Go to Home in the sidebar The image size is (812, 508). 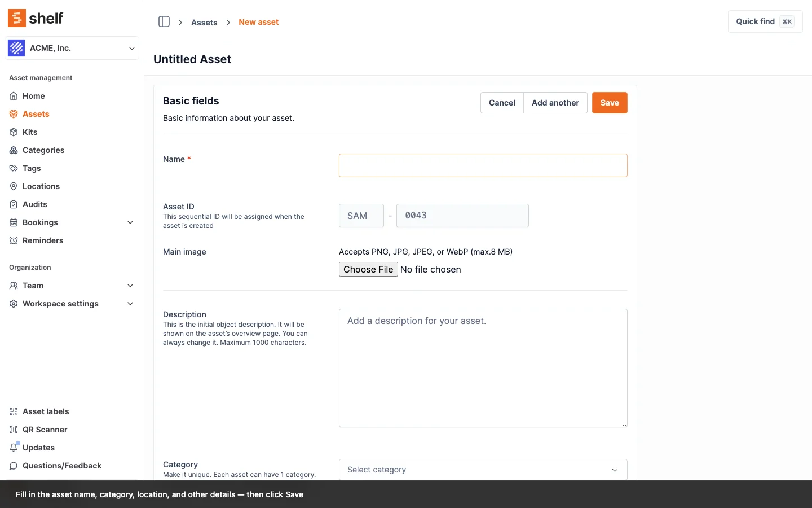click(33, 96)
